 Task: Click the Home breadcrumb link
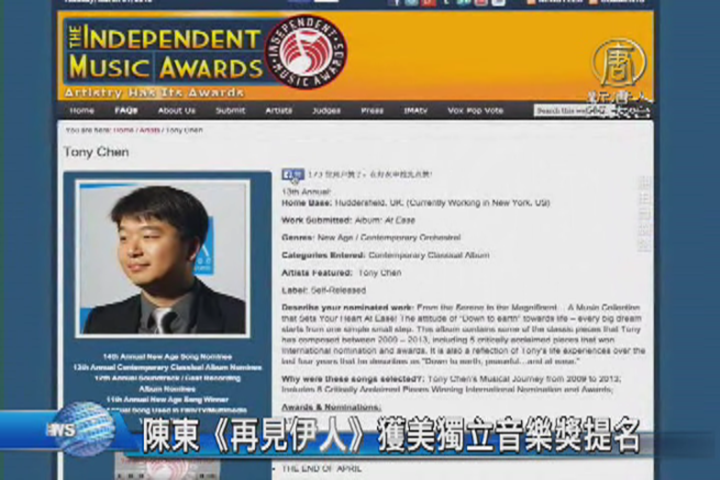pos(124,130)
